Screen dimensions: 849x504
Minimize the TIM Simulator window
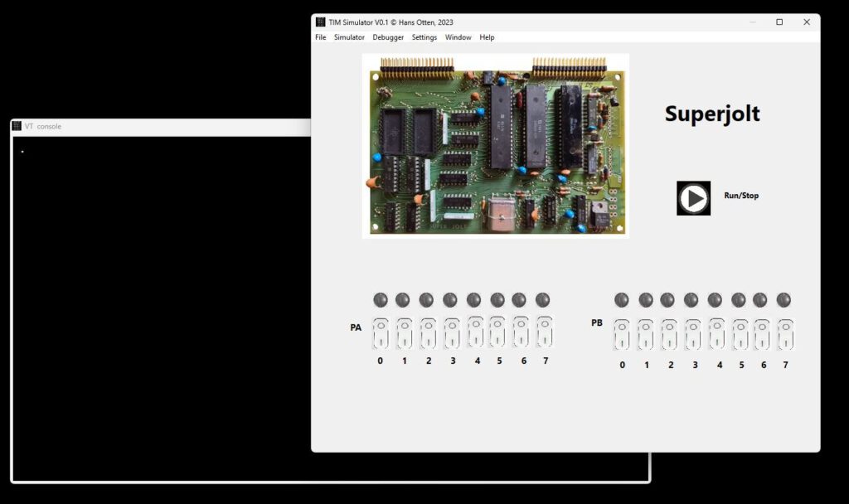pyautogui.click(x=753, y=22)
